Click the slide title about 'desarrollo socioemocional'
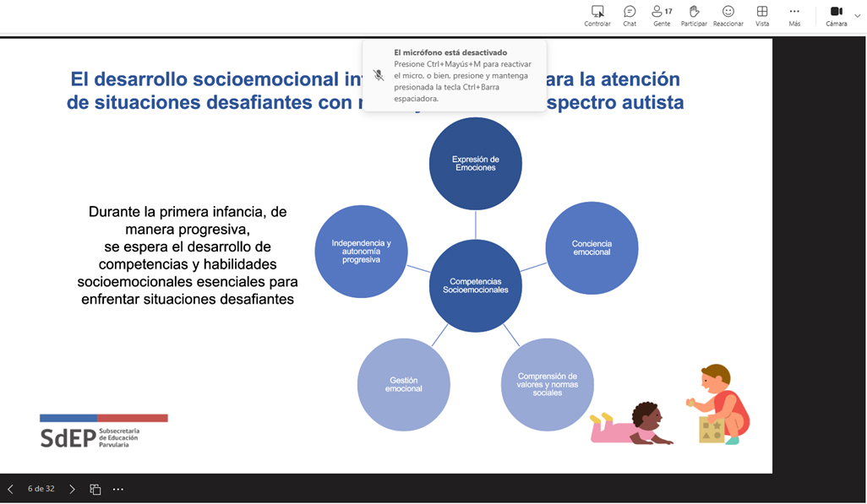The width and height of the screenshot is (867, 504). coord(375,90)
